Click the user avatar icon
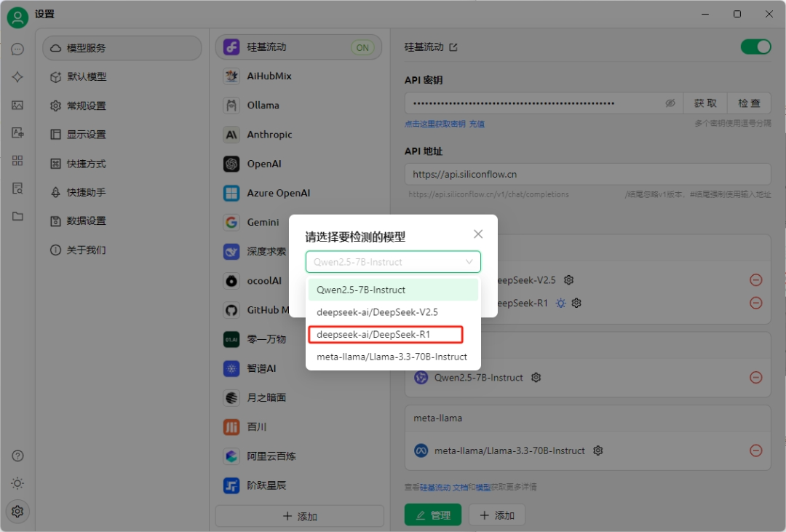The image size is (786, 532). click(17, 17)
